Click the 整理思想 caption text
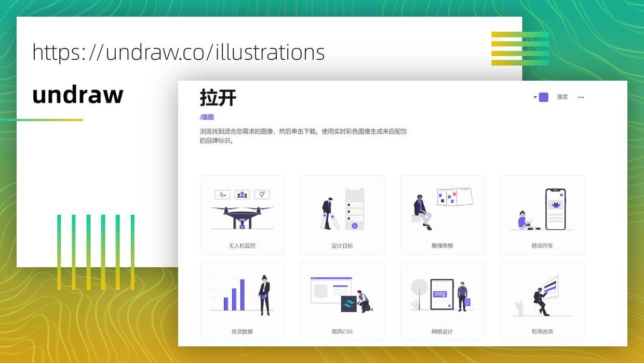Image resolution: width=644 pixels, height=363 pixels. tap(442, 246)
